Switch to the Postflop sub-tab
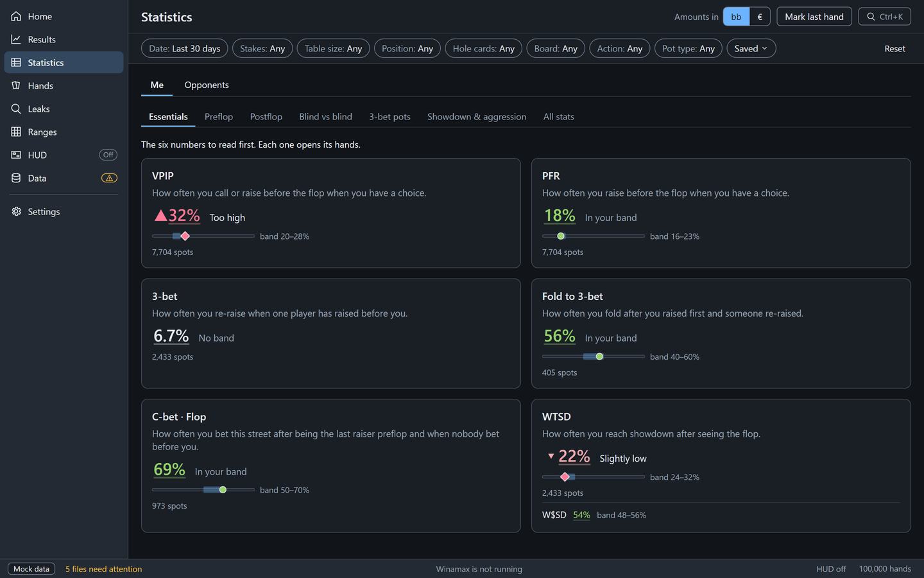924x578 pixels. 266,116
